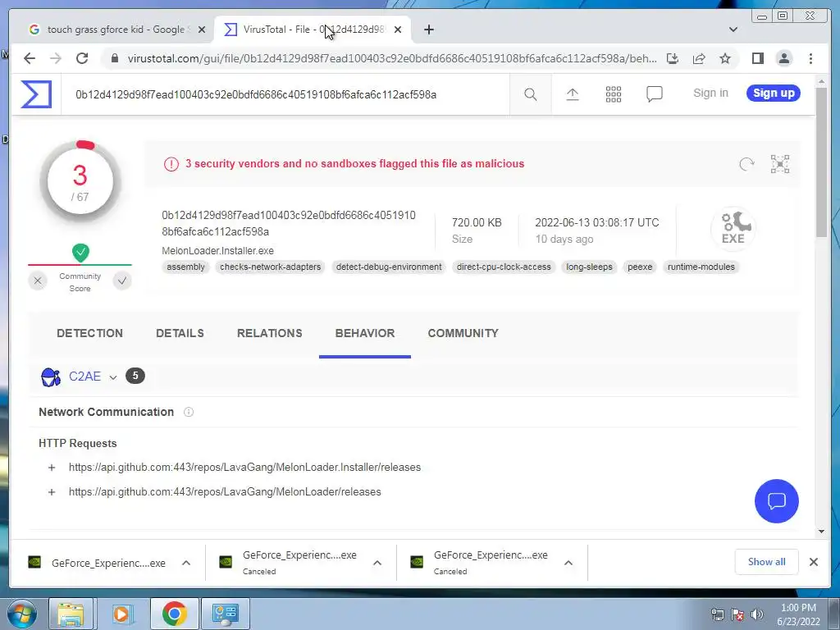Click the Chrome taskbar icon

(x=174, y=614)
